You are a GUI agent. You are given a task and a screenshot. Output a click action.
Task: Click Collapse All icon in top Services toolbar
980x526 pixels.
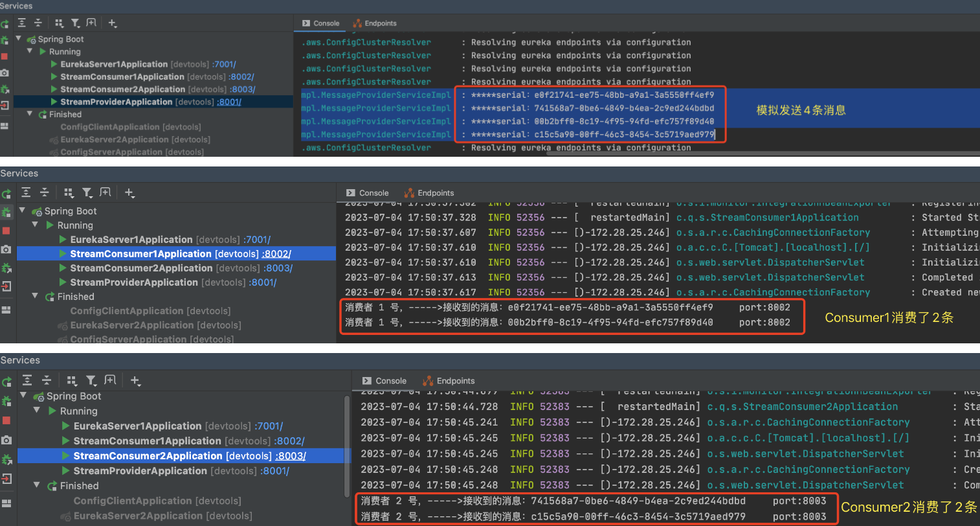[38, 23]
